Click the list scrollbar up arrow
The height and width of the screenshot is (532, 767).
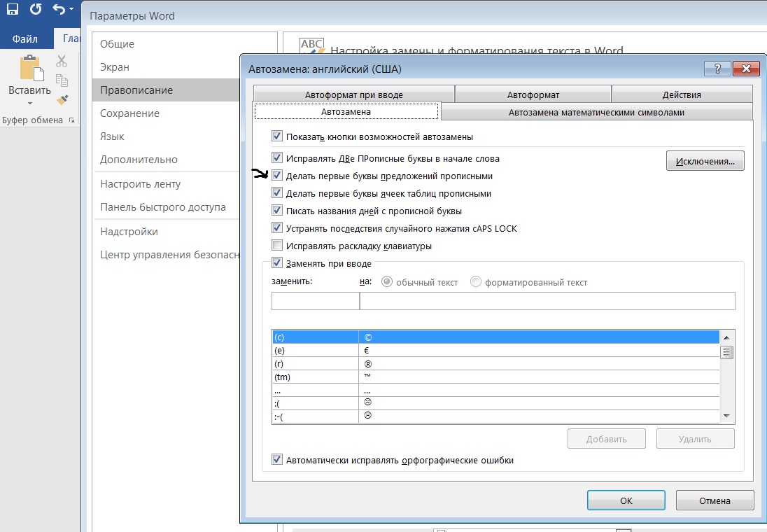(726, 337)
